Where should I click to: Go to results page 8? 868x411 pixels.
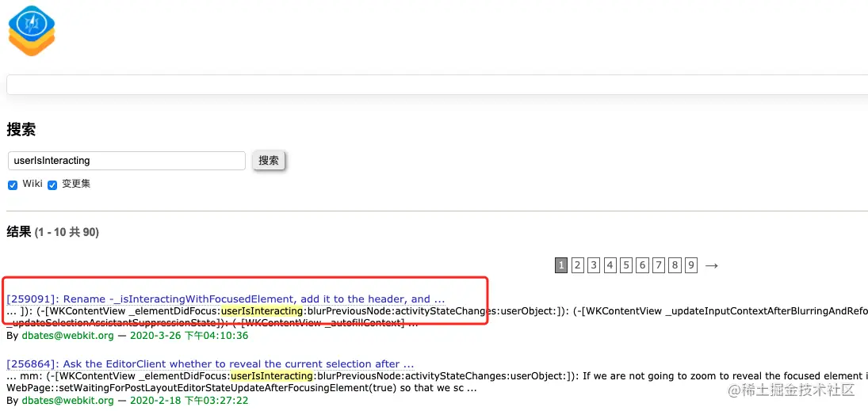point(675,265)
